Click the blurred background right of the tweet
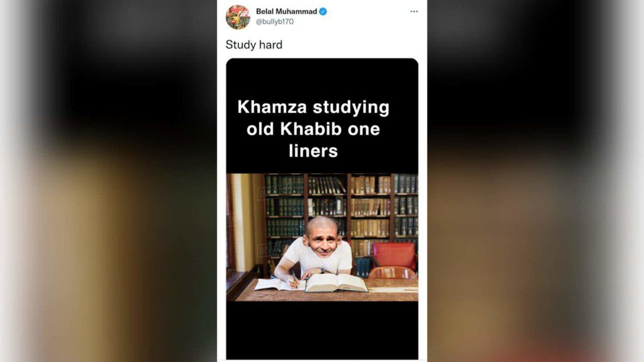Screen dimensions: 644x362 (x=536, y=181)
